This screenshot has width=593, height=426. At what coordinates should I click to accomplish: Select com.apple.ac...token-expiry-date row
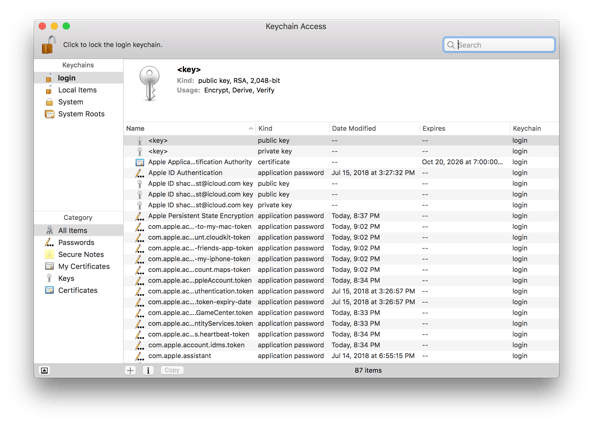(341, 302)
